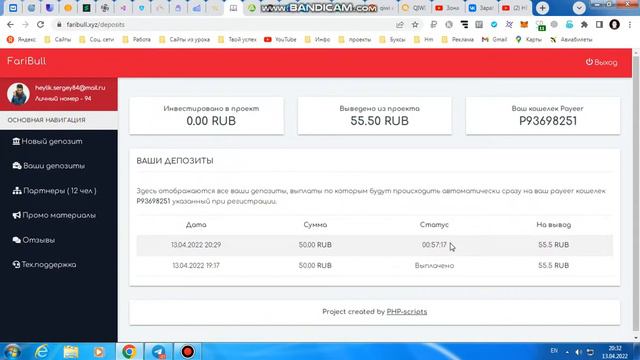The image size is (640, 360).
Task: Click the date 13.04.2022 19:17
Action: pos(196,265)
